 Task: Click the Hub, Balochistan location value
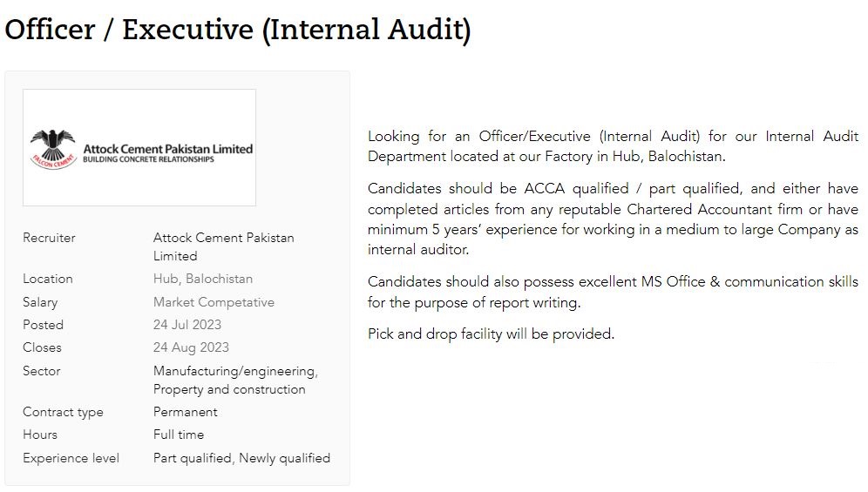pos(203,279)
